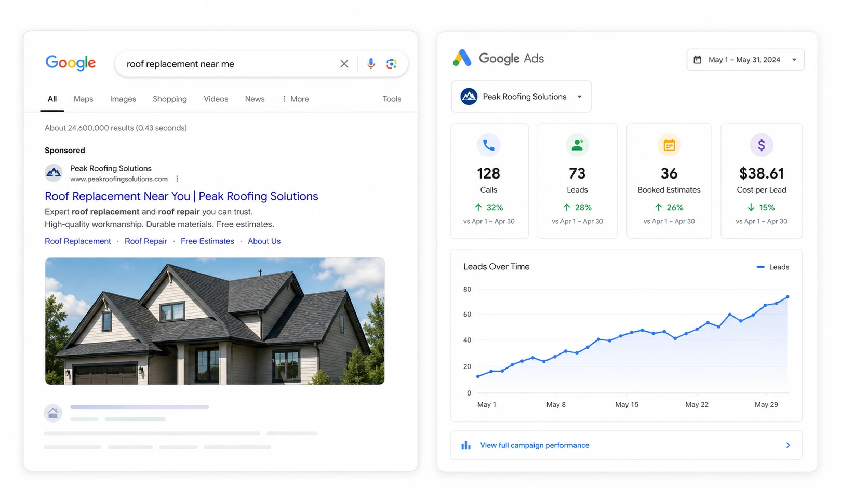Viewport: 841px width, 504px height.
Task: Select the All search tab
Action: point(52,99)
